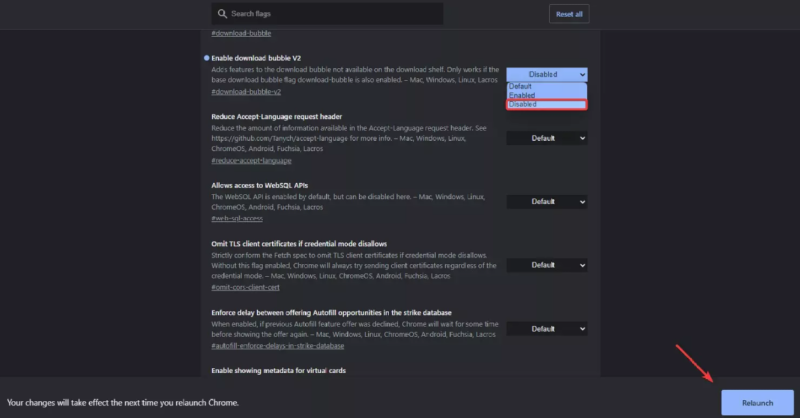Click the Relaunch button

(757, 402)
